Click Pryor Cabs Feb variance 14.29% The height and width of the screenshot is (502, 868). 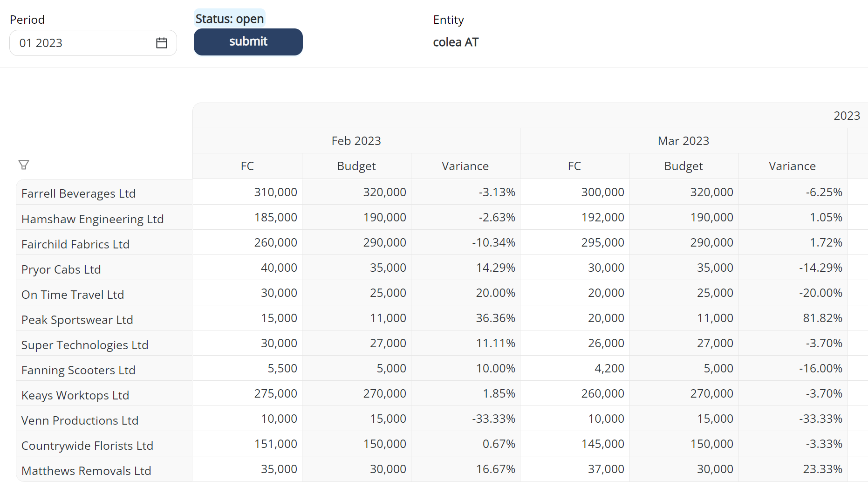coord(465,268)
